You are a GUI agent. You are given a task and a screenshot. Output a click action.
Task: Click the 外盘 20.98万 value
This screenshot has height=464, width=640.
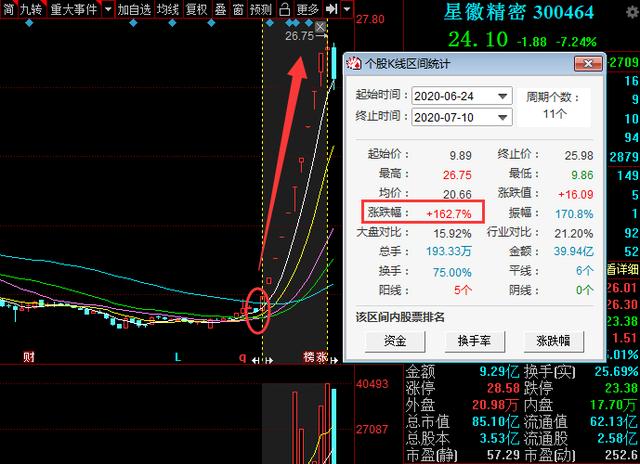(496, 404)
